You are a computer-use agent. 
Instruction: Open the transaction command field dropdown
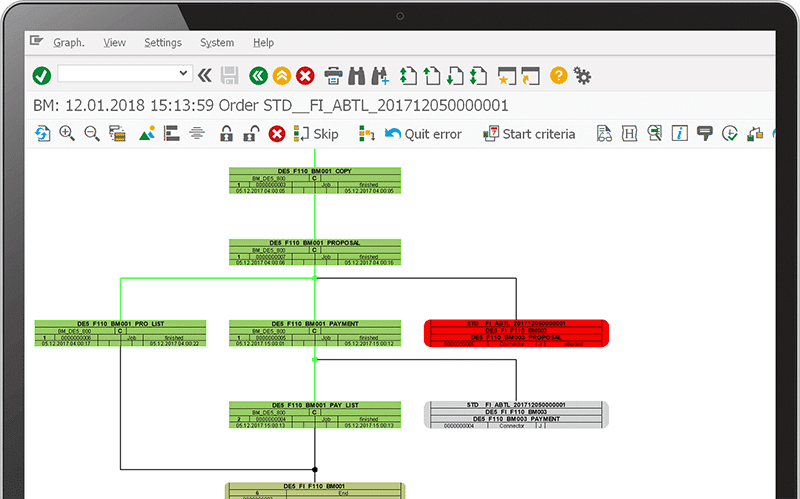click(183, 73)
